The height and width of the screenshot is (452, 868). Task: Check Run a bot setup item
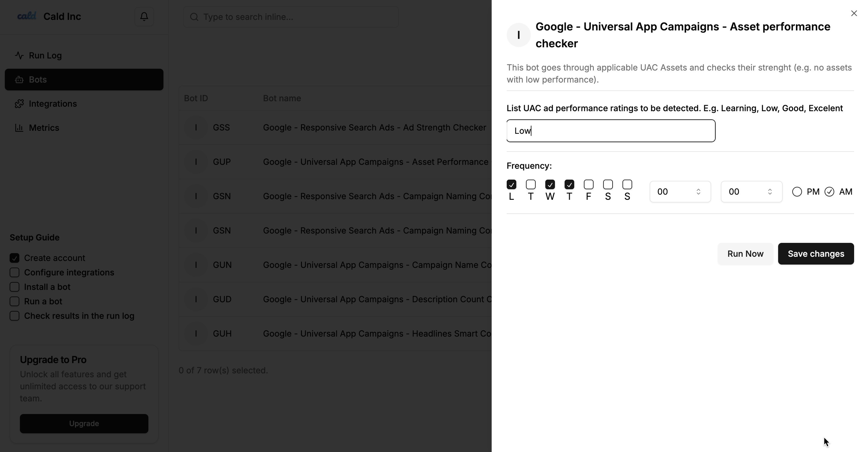point(14,301)
